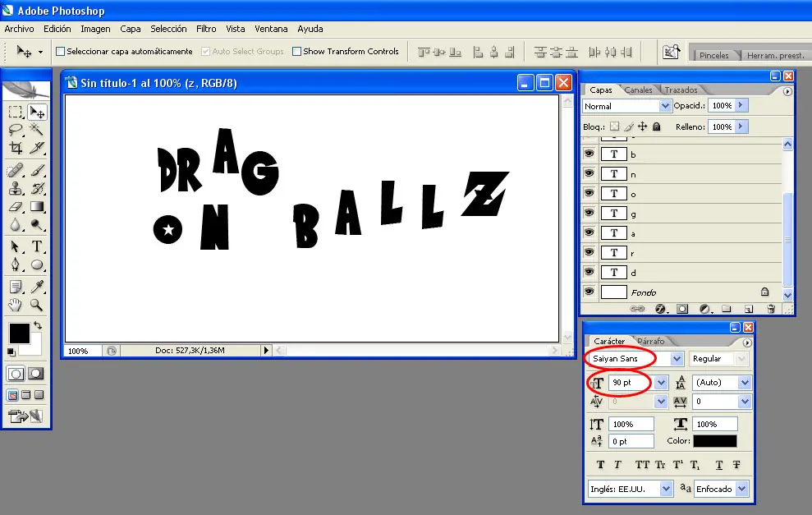Add layer style icon in Capas panel
Viewport: 812px width, 515px height.
click(660, 309)
